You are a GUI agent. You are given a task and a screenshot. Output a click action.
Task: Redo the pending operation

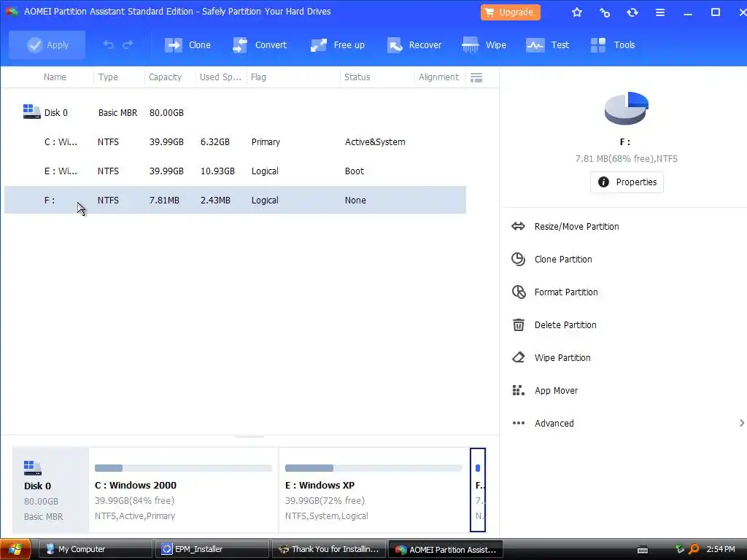tap(128, 44)
